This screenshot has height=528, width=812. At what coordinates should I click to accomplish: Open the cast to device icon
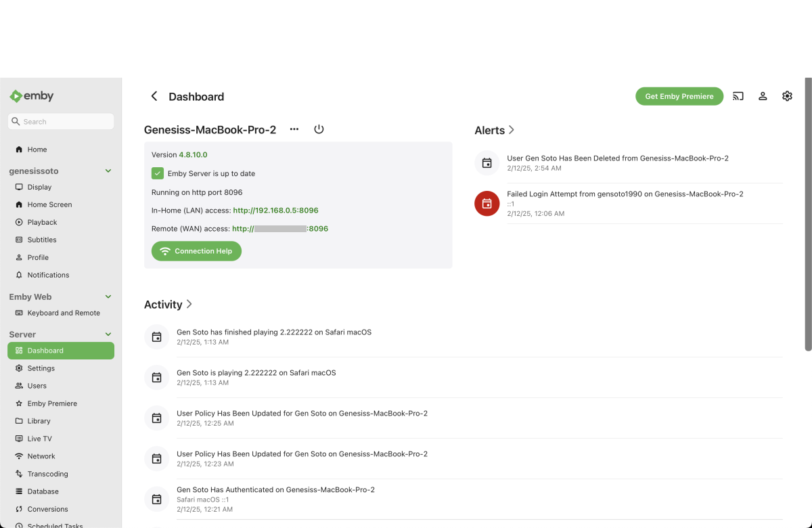point(738,96)
